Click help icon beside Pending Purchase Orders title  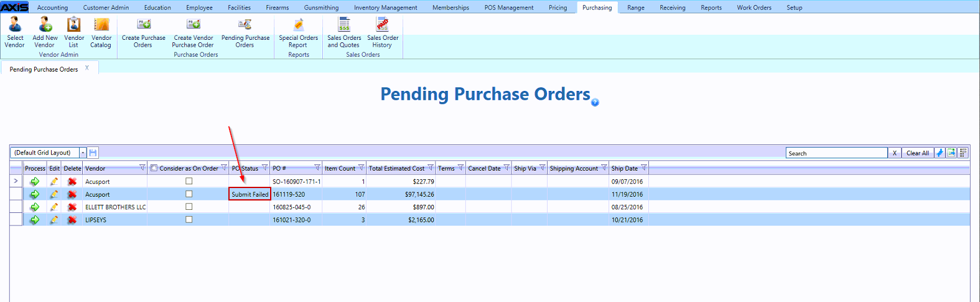pyautogui.click(x=595, y=103)
